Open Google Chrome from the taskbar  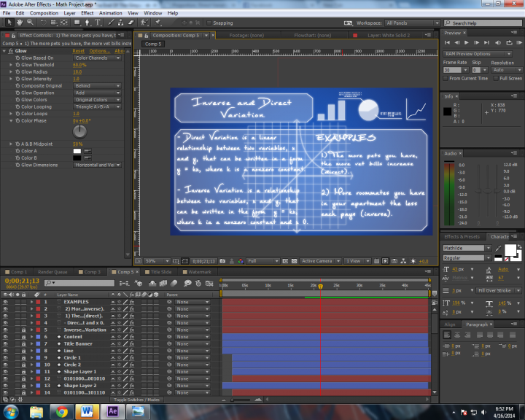pyautogui.click(x=61, y=411)
